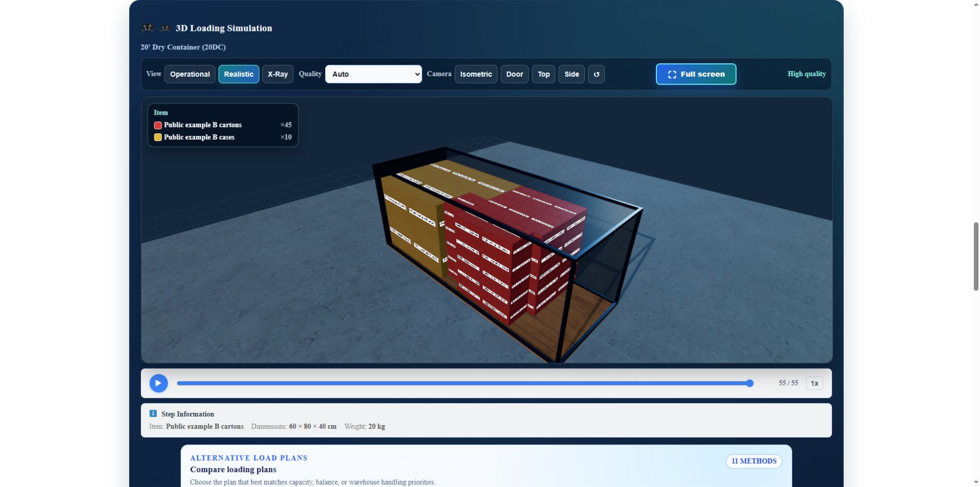The image size is (980, 487).
Task: Click the scroll-down arrow of the page scrollbar
Action: 976,482
